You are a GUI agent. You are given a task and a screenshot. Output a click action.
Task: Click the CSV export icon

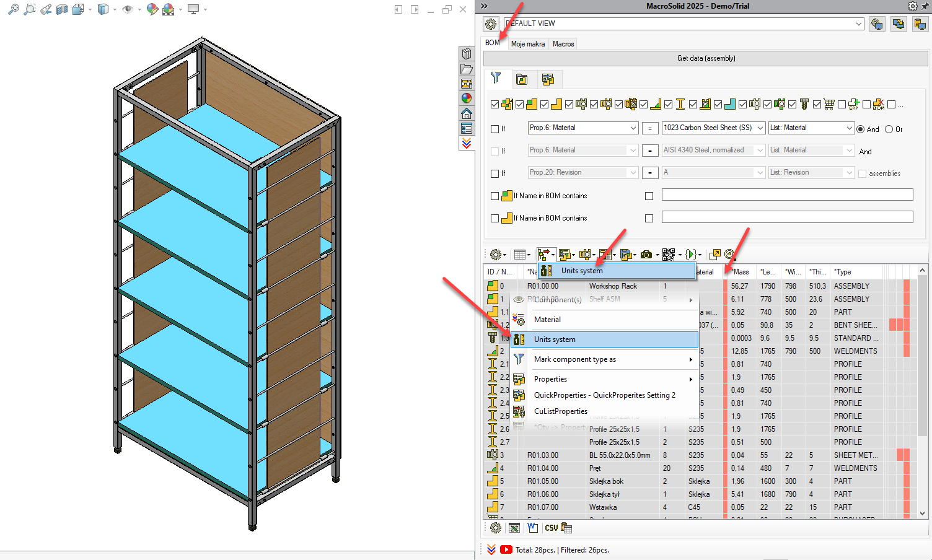tap(551, 528)
